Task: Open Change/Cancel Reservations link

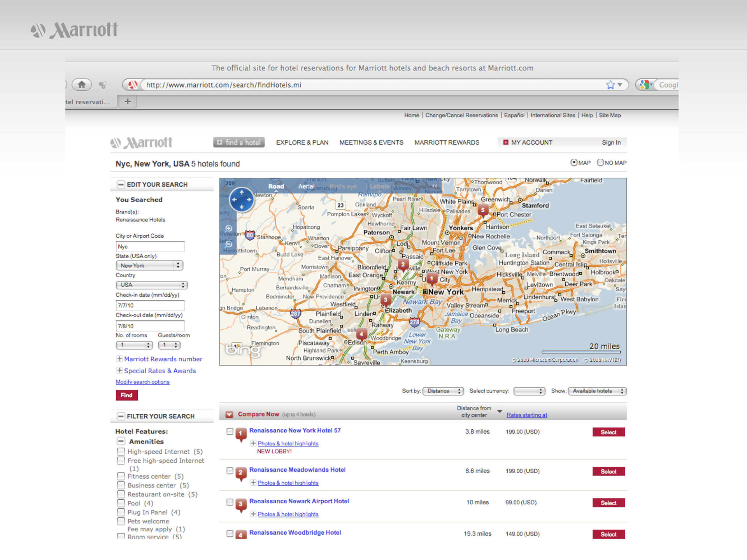Action: click(461, 115)
